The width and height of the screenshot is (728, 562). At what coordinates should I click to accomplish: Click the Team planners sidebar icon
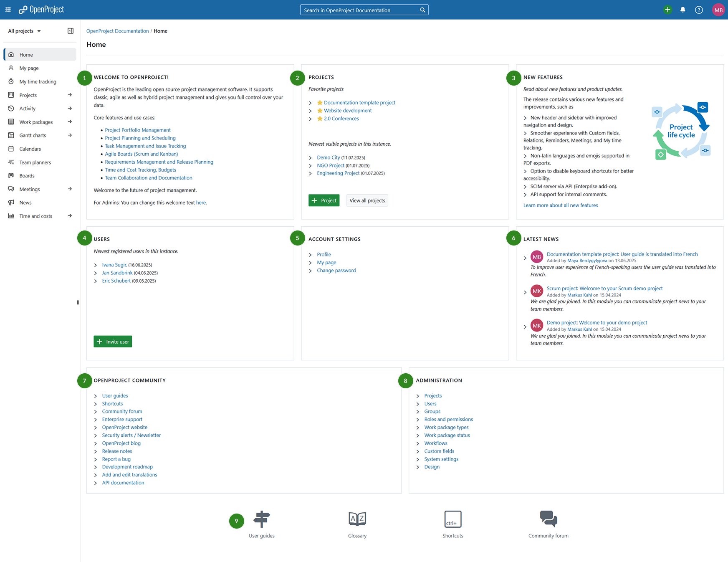(11, 162)
